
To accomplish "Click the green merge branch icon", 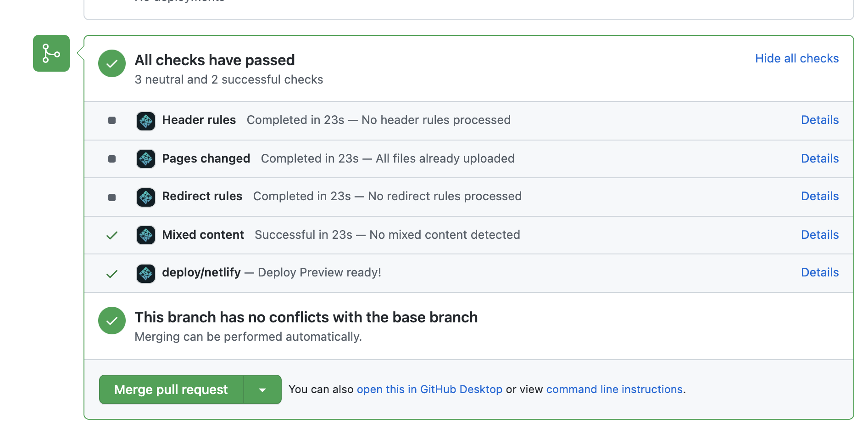I will coord(51,53).
